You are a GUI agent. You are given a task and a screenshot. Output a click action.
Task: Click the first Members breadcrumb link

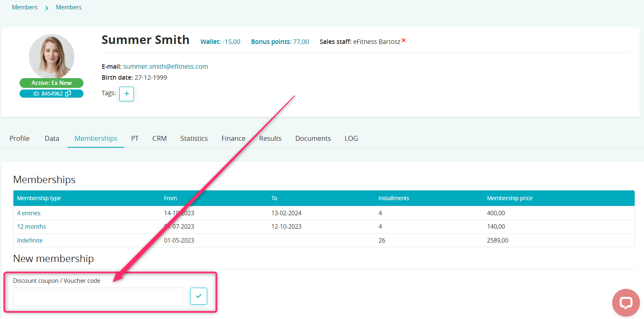pyautogui.click(x=25, y=7)
